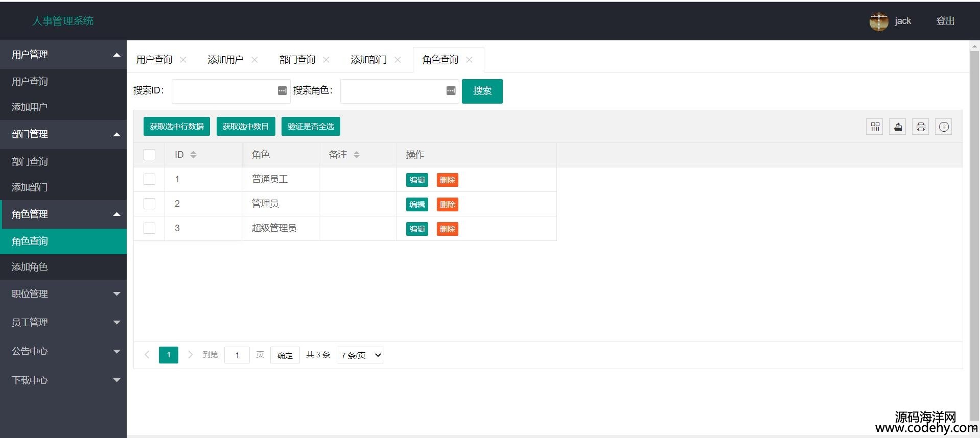Open 添加角色 in the sidebar
Image resolution: width=980 pixels, height=438 pixels.
(x=63, y=267)
